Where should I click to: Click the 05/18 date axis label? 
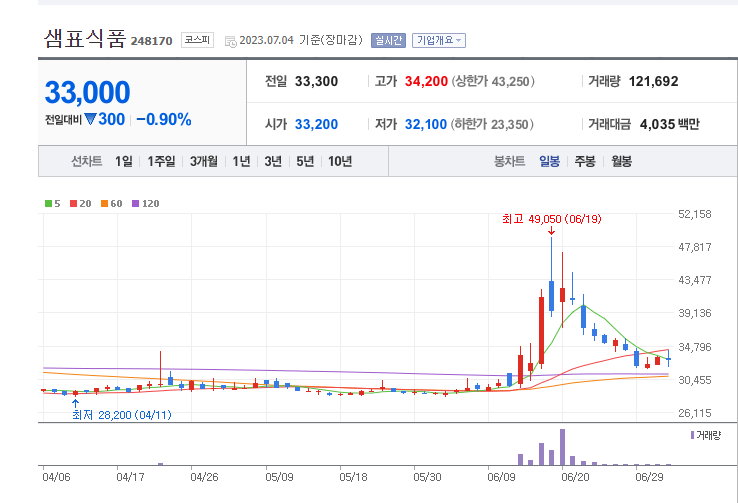pos(353,477)
